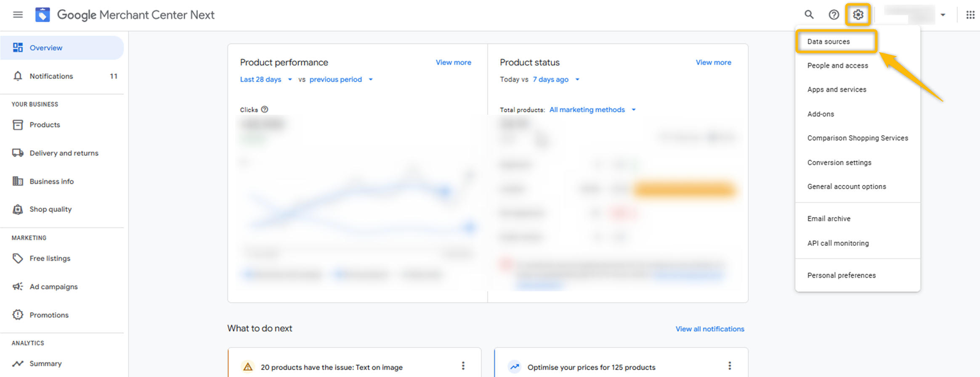Choose People and access menu item
980x377 pixels.
coord(837,66)
